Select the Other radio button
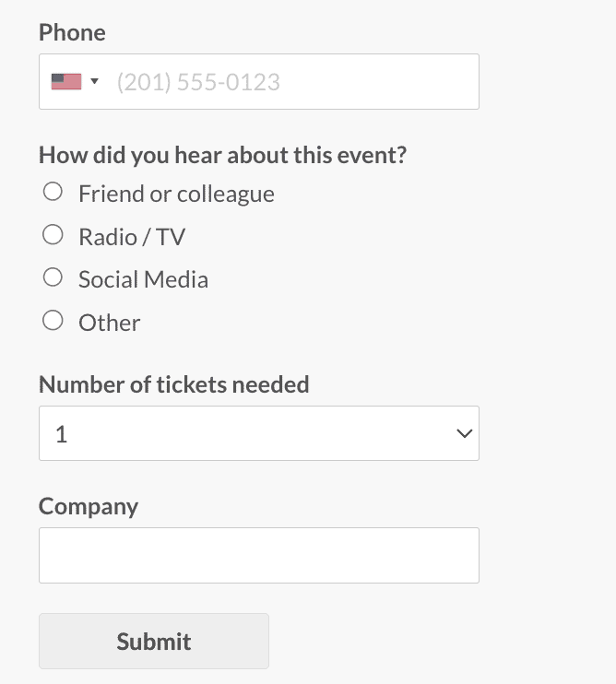616x684 pixels. click(x=53, y=321)
